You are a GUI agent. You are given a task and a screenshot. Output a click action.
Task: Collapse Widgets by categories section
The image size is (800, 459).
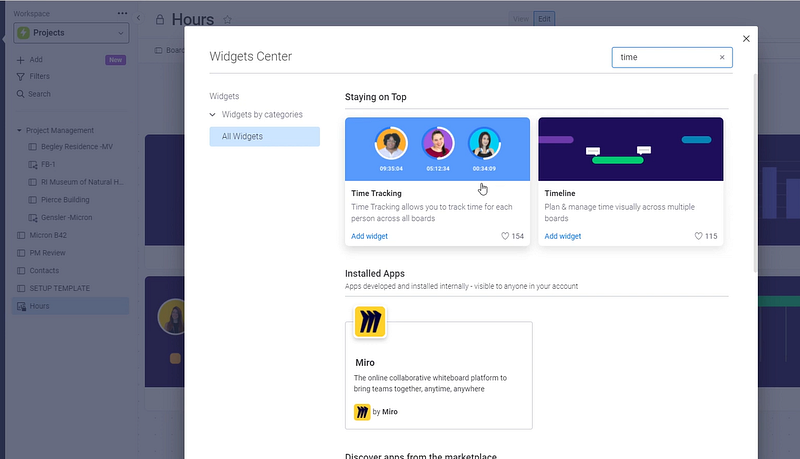(x=212, y=115)
